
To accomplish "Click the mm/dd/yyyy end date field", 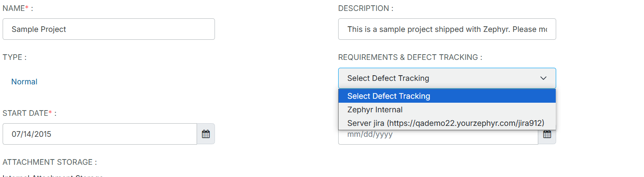I will [438, 135].
